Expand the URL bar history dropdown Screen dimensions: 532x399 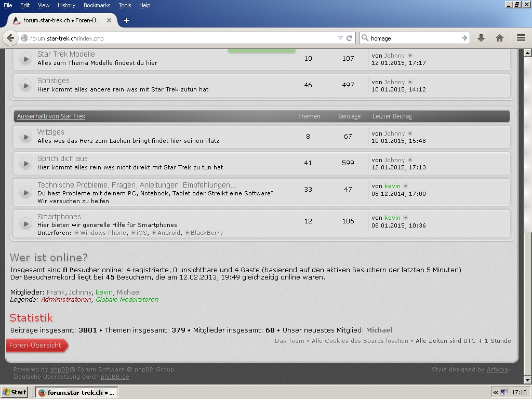tap(340, 38)
